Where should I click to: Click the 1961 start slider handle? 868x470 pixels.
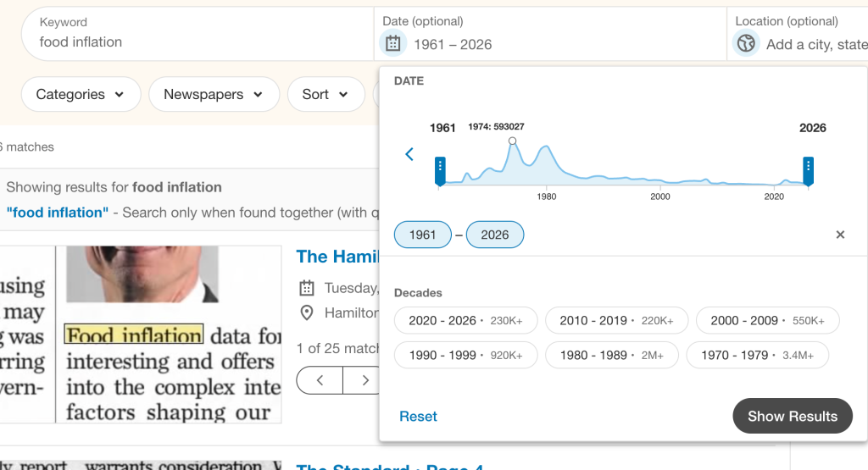pos(440,169)
